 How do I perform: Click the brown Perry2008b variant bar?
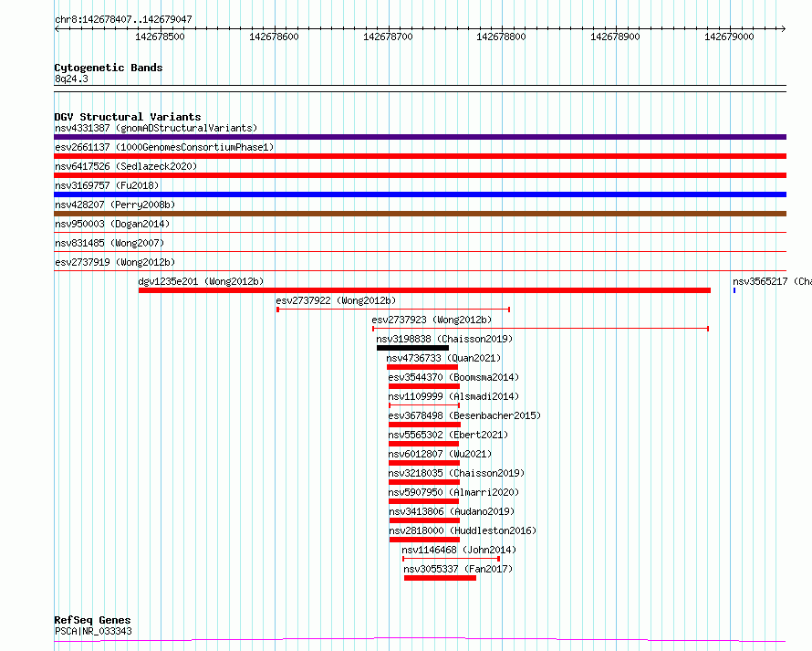coord(420,214)
